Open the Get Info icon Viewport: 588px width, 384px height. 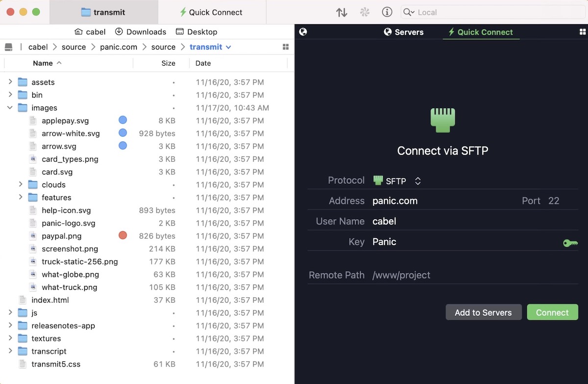tap(387, 12)
